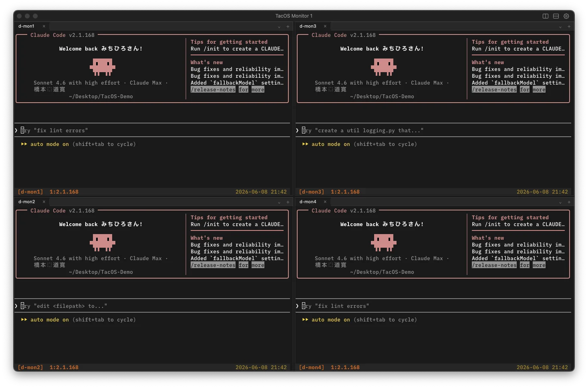Click the prompt input 'fix lint errors' in d-mon4
588x388 pixels.
click(433, 306)
